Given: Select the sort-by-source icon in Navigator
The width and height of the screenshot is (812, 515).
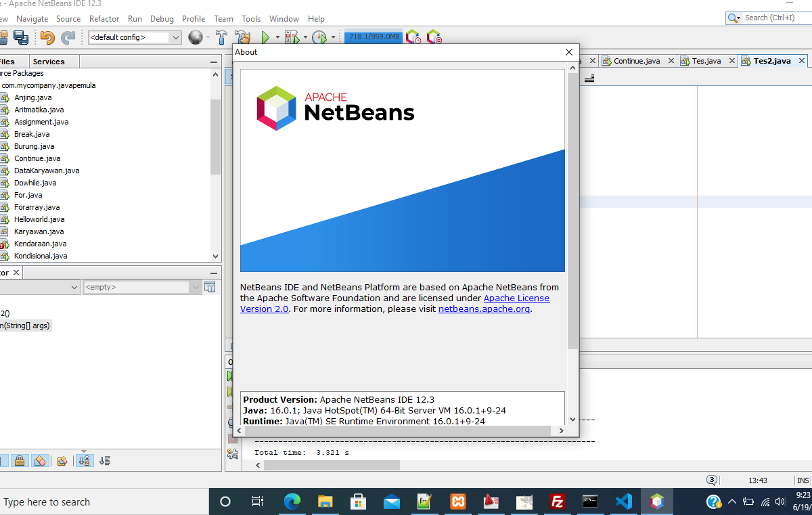Looking at the screenshot, I should (x=105, y=460).
